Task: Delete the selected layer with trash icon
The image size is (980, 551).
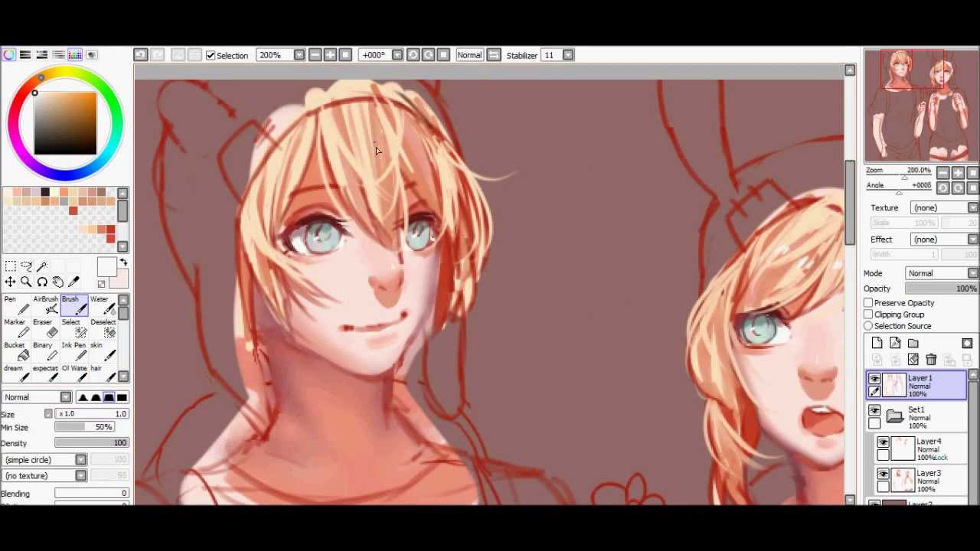Action: point(931,360)
